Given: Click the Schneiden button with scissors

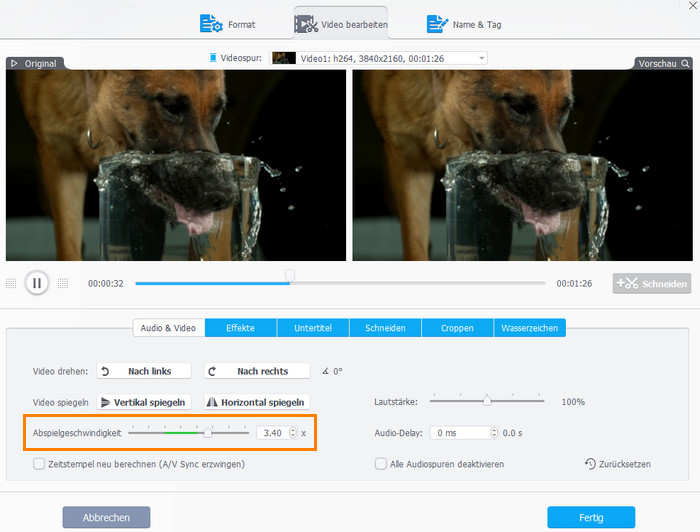Looking at the screenshot, I should pos(652,283).
